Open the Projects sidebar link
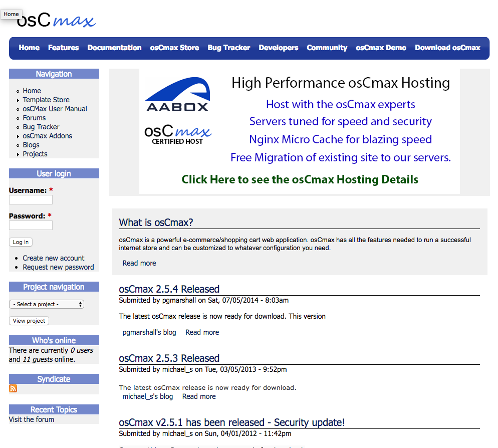 [x=35, y=154]
